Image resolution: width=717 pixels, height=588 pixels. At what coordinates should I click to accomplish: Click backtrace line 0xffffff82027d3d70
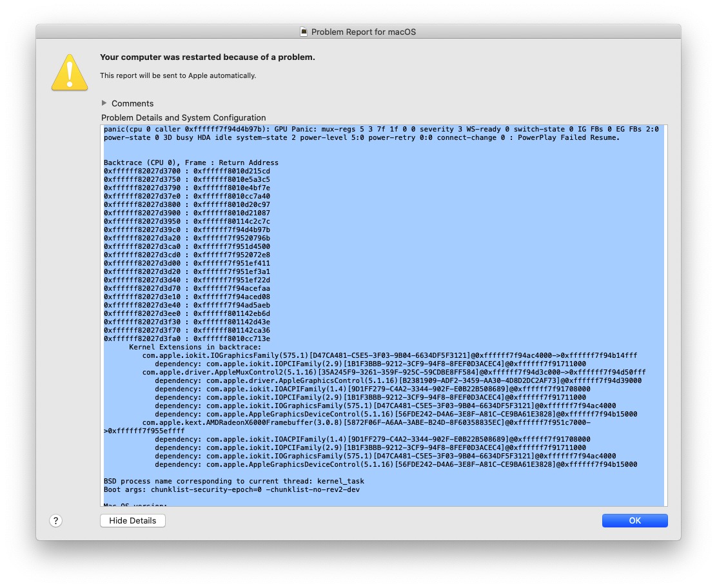tap(187, 288)
